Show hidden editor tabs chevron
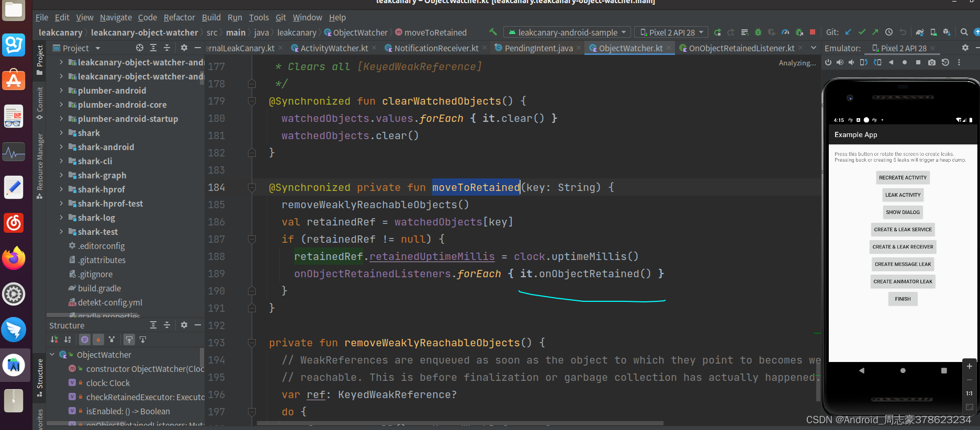Image resolution: width=980 pixels, height=430 pixels. (x=813, y=48)
